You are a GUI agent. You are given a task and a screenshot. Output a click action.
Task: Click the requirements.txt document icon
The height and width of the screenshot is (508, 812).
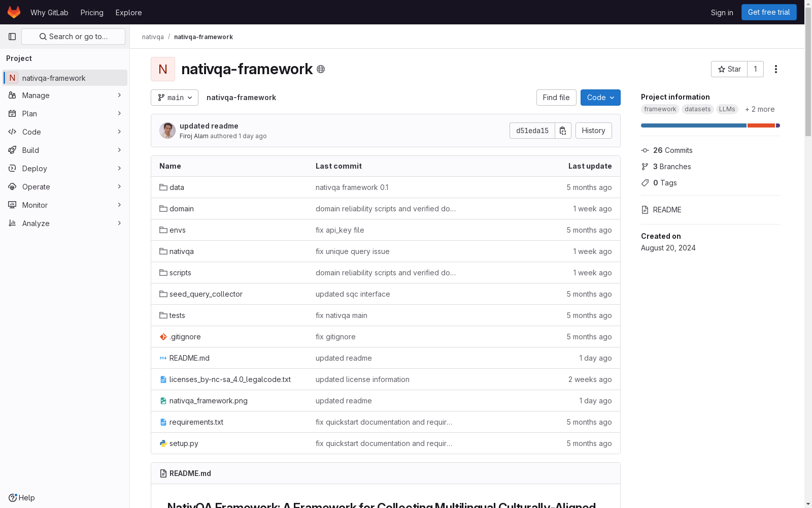point(163,422)
